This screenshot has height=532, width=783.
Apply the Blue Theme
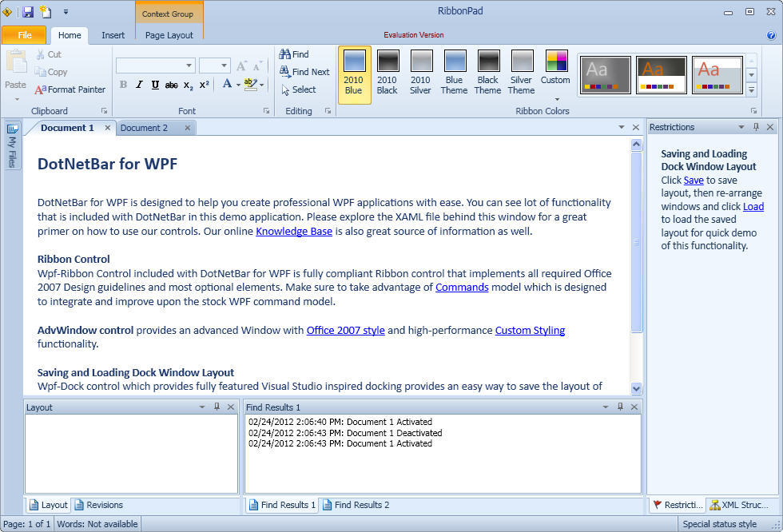point(454,73)
